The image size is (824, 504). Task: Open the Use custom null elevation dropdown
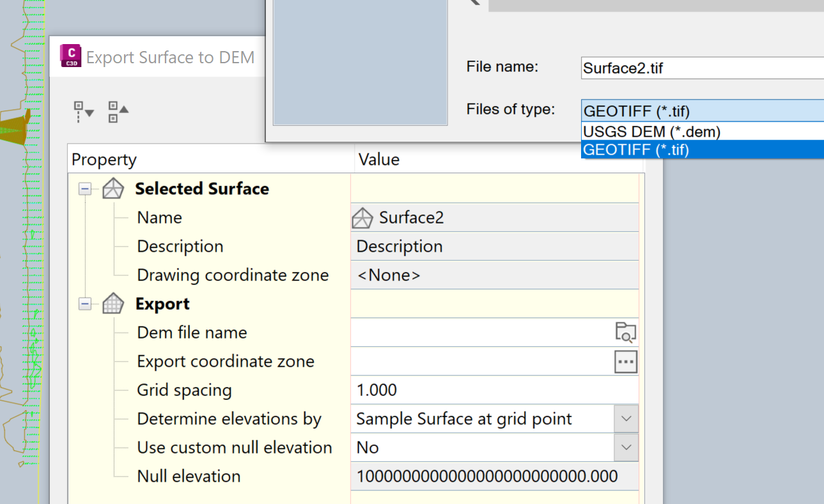626,447
